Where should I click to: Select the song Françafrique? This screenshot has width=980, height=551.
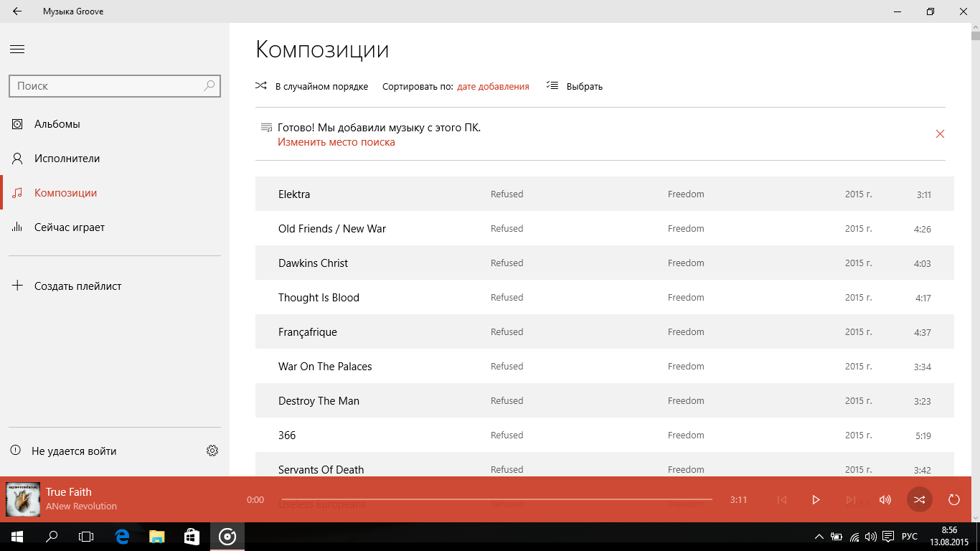click(x=604, y=332)
